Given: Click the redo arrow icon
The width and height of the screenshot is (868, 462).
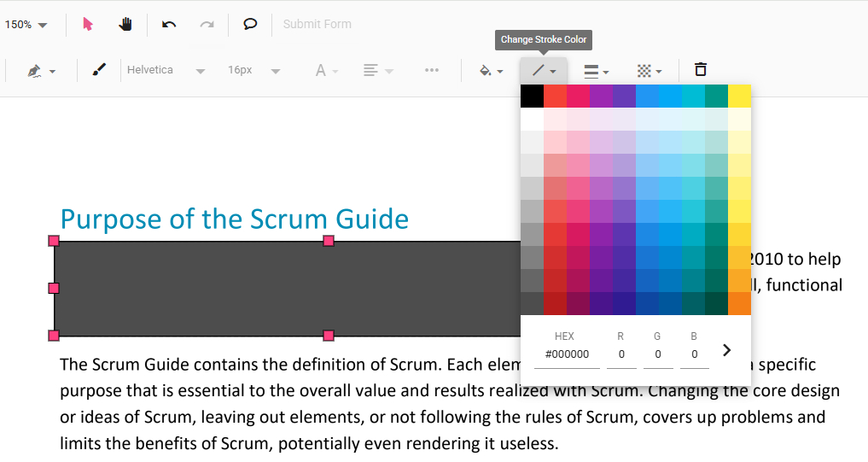Looking at the screenshot, I should (207, 24).
